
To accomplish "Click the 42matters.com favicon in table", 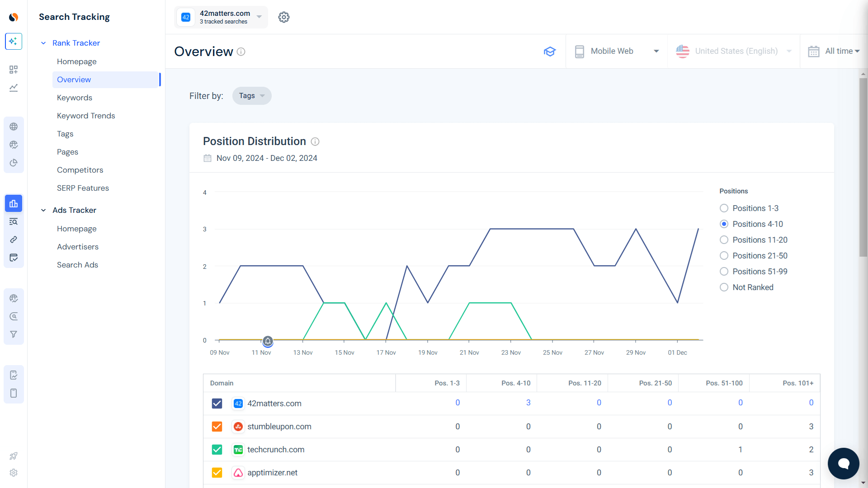I will 238,404.
